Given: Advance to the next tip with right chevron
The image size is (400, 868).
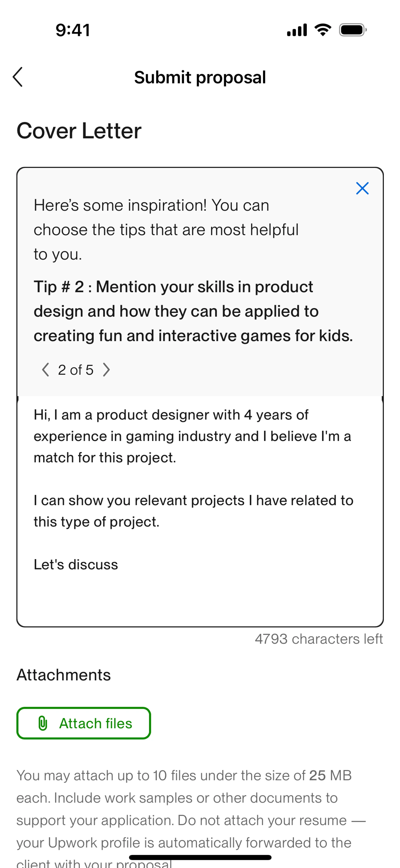Looking at the screenshot, I should pyautogui.click(x=106, y=370).
